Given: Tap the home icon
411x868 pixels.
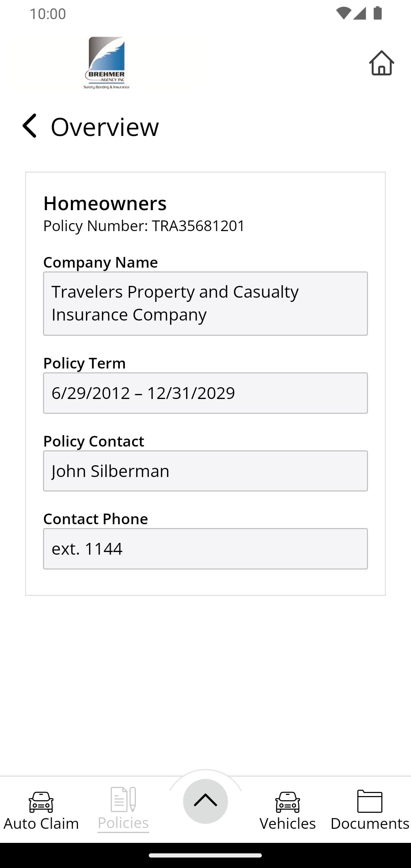Looking at the screenshot, I should (381, 63).
